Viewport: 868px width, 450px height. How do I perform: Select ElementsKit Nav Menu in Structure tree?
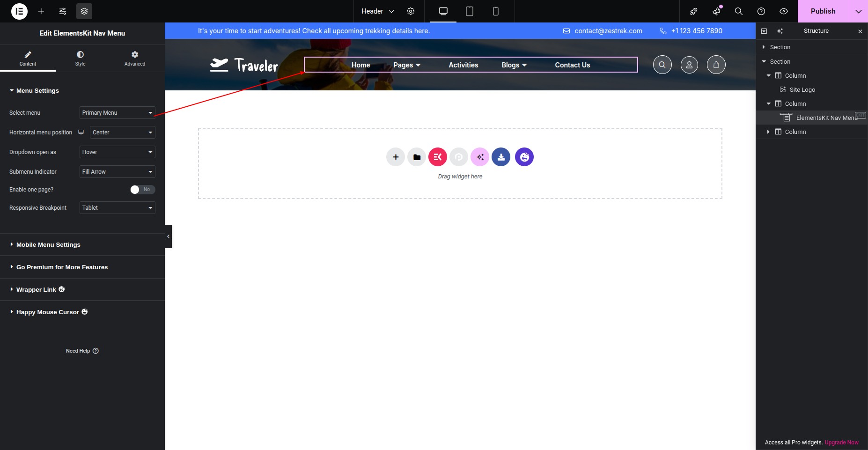pyautogui.click(x=826, y=118)
